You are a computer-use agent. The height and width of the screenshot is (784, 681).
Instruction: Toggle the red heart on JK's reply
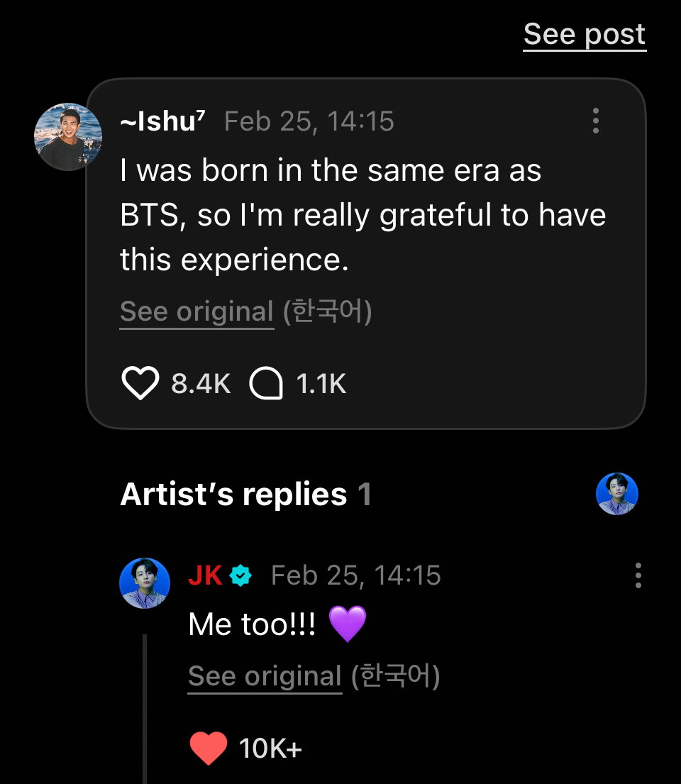(x=209, y=749)
